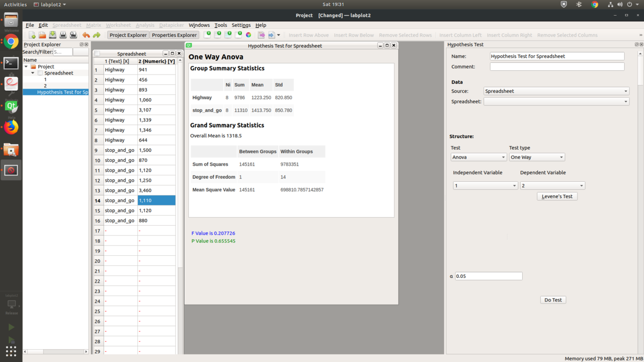Click the color wheel icon in toolbar
The height and width of the screenshot is (362, 644).
(x=248, y=35)
